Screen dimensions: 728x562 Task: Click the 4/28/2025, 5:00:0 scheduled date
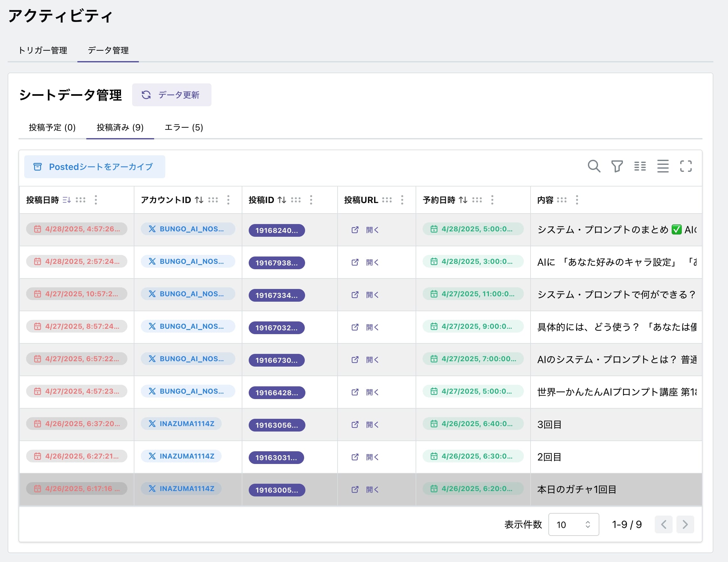pyautogui.click(x=473, y=229)
